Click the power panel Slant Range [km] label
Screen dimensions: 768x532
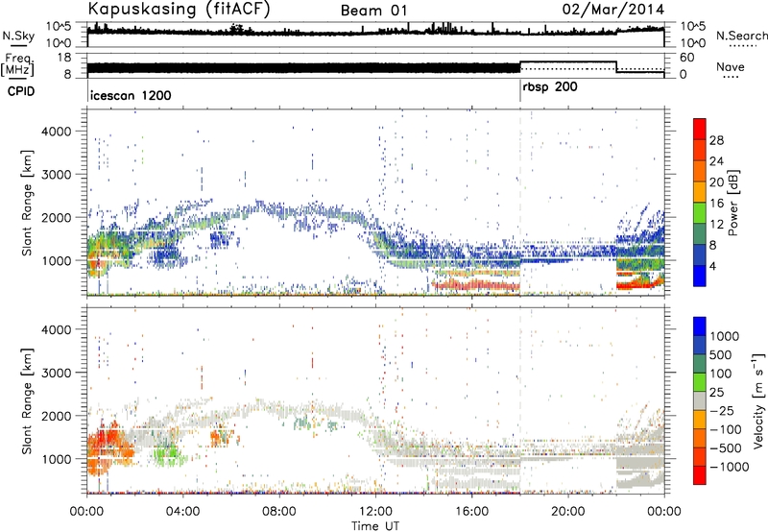[x=27, y=204]
